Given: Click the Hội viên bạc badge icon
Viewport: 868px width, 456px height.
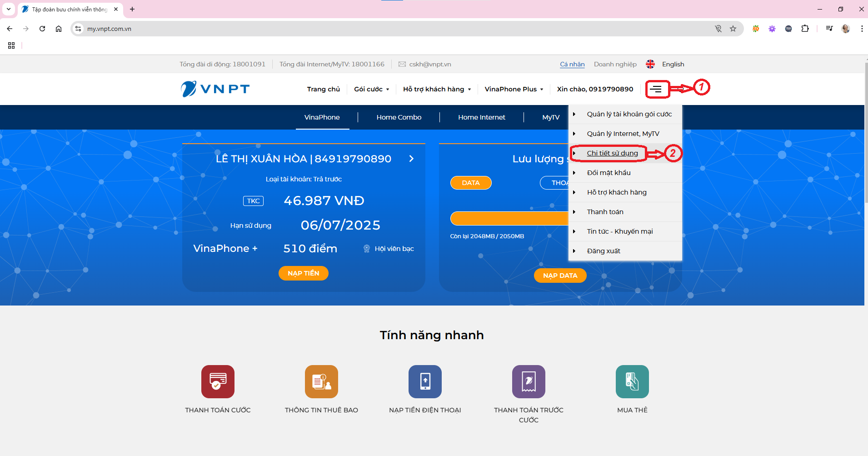Looking at the screenshot, I should pos(367,249).
